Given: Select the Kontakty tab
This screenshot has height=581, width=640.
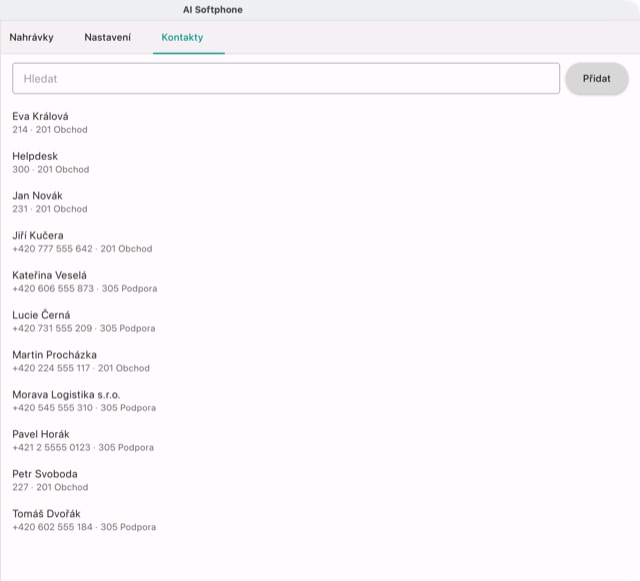Looking at the screenshot, I should pyautogui.click(x=182, y=38).
